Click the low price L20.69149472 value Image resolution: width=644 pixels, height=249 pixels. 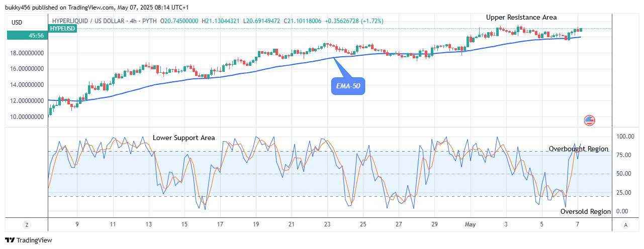262,21
